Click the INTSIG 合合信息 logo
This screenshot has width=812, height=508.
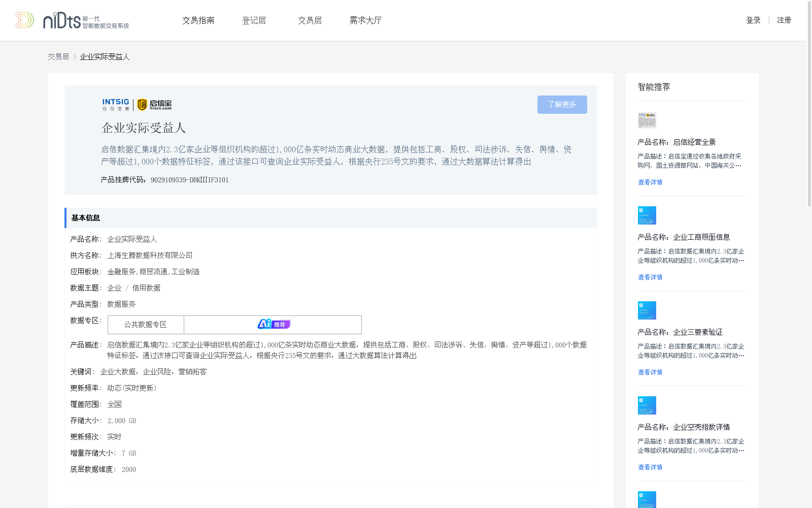coord(116,105)
